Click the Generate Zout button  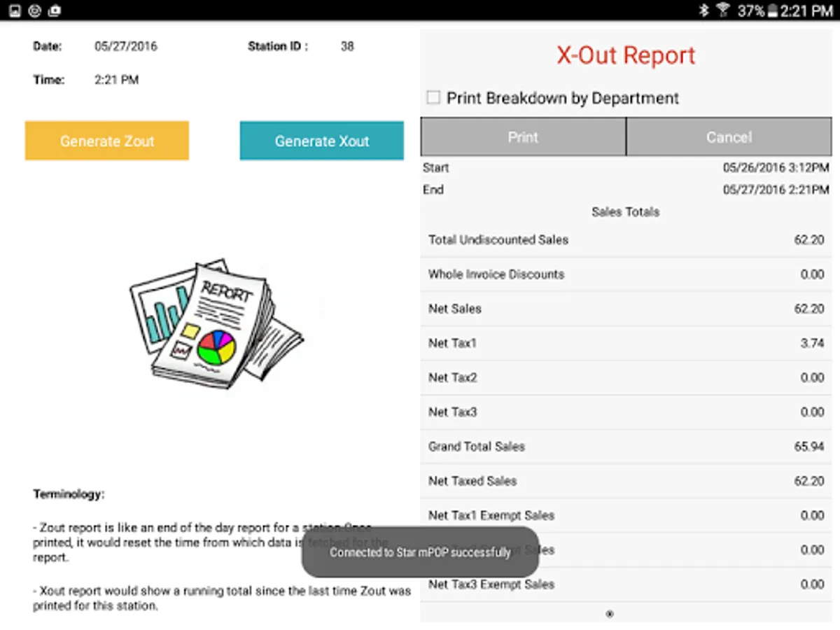[x=107, y=141]
